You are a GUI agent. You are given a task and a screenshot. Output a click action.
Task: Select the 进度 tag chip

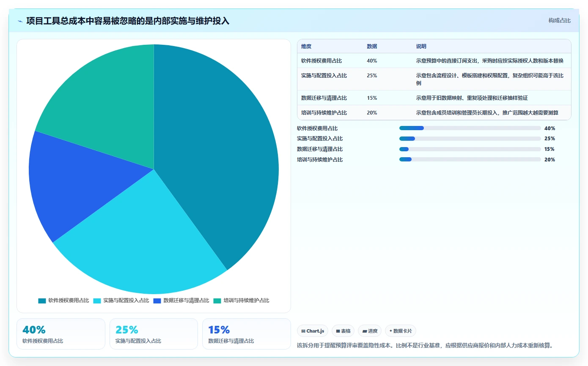coord(370,331)
